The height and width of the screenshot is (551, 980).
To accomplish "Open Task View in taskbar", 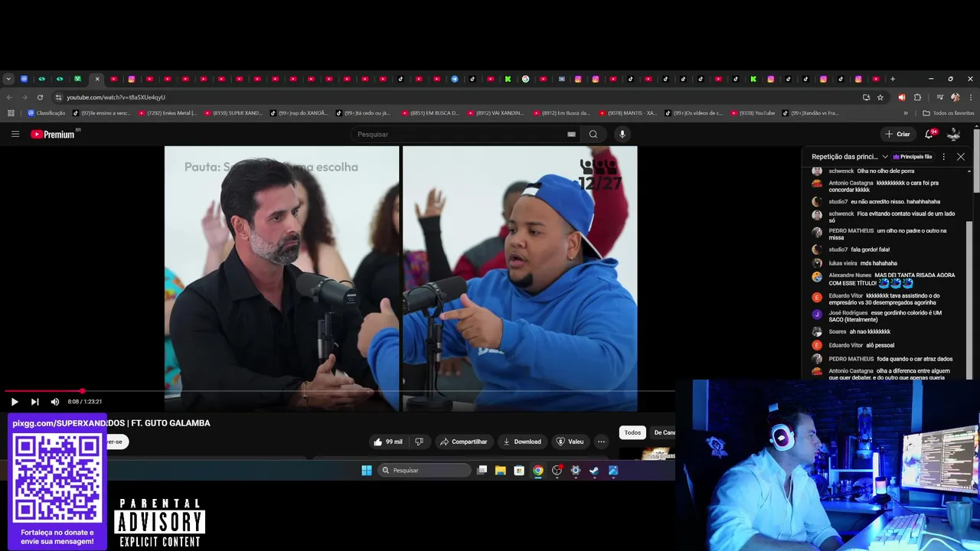I will [482, 471].
